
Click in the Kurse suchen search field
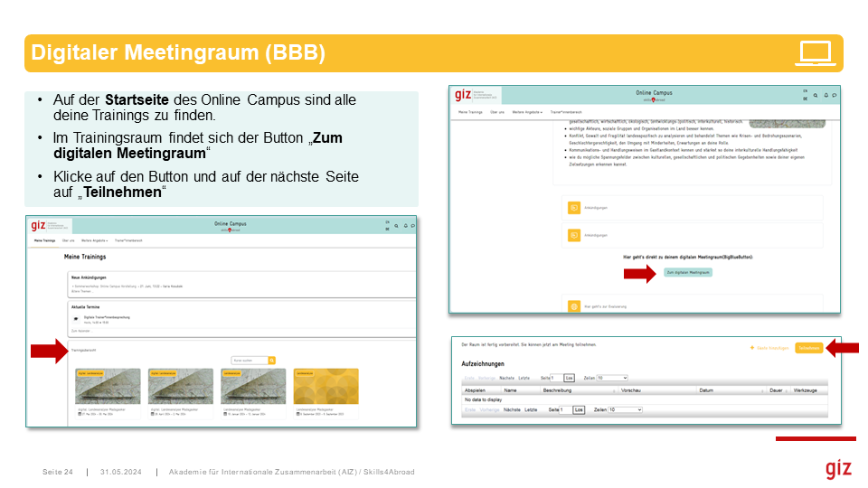[x=248, y=360]
